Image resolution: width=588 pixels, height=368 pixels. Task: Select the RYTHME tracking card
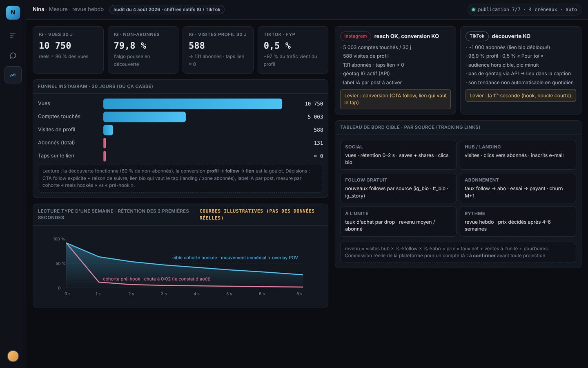518,222
